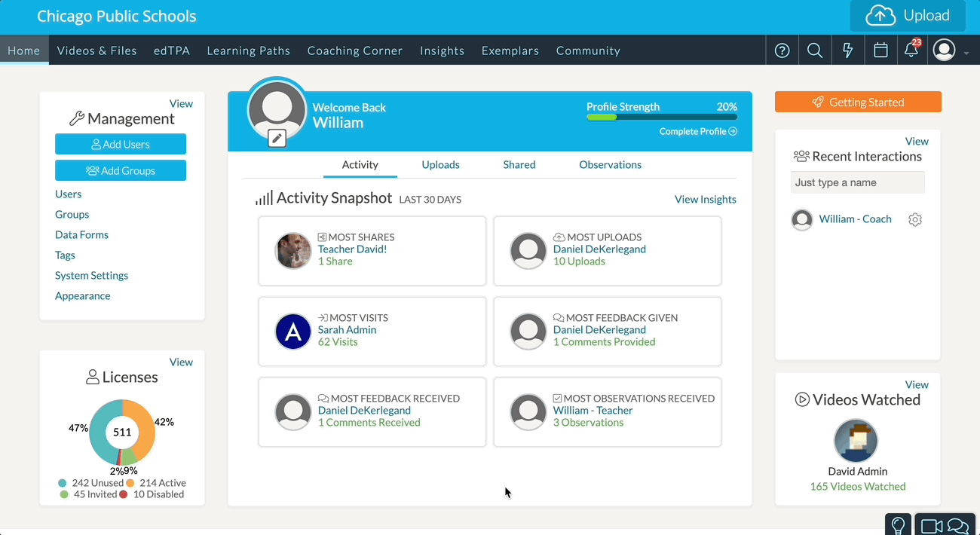Switch to the Uploads tab
The width and height of the screenshot is (980, 535).
pos(440,164)
